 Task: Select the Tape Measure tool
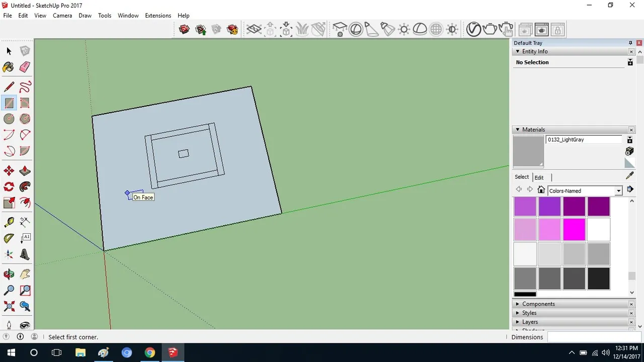pyautogui.click(x=9, y=222)
